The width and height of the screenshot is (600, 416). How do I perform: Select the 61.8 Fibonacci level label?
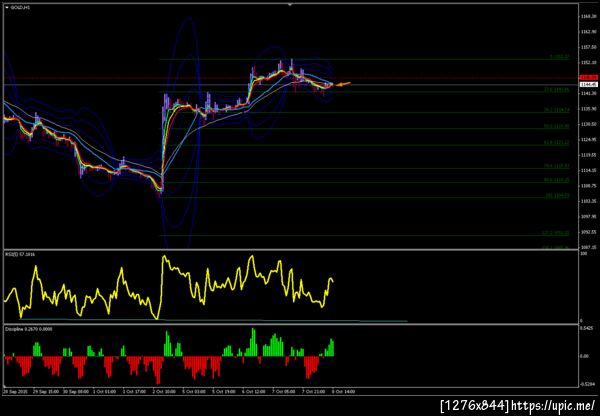(557, 142)
